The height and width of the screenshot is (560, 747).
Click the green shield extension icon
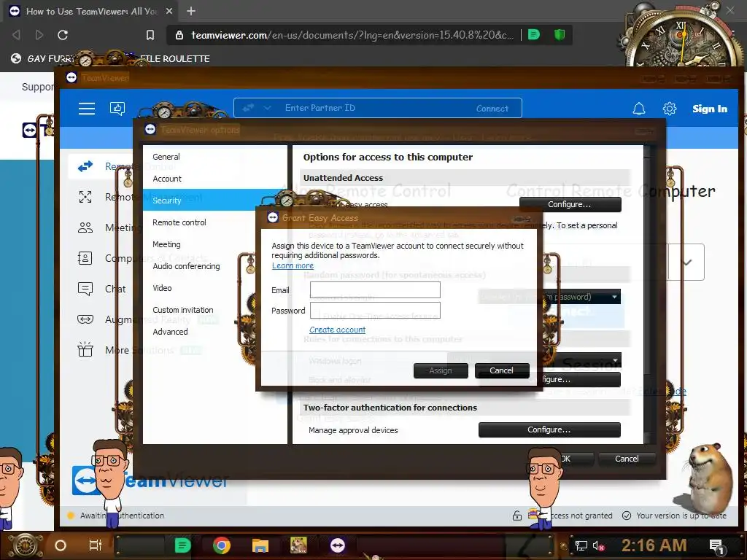pyautogui.click(x=560, y=34)
